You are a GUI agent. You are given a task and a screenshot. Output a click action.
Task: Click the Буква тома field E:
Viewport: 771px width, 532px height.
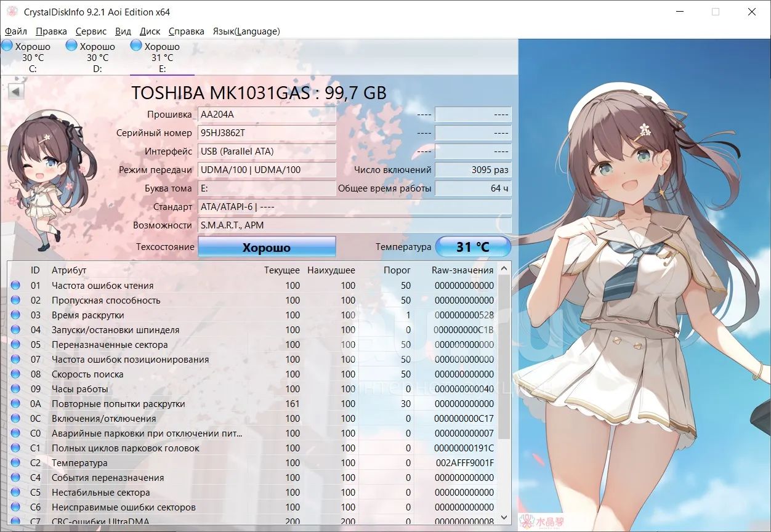[x=267, y=188]
